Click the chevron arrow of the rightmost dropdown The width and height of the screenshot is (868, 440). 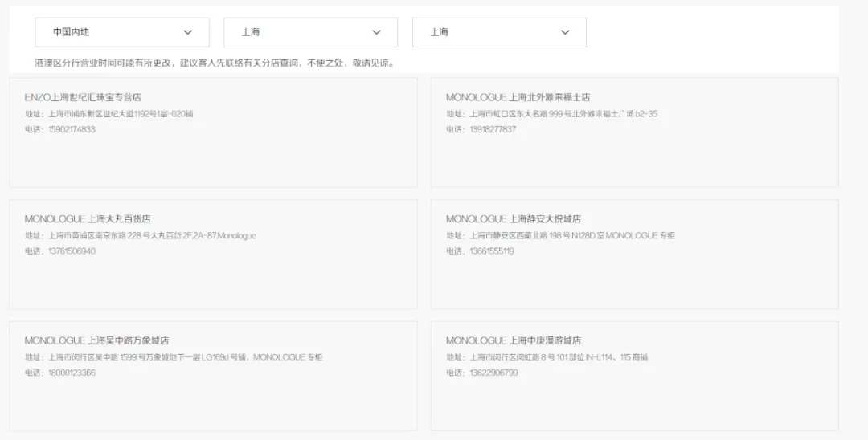(x=565, y=32)
